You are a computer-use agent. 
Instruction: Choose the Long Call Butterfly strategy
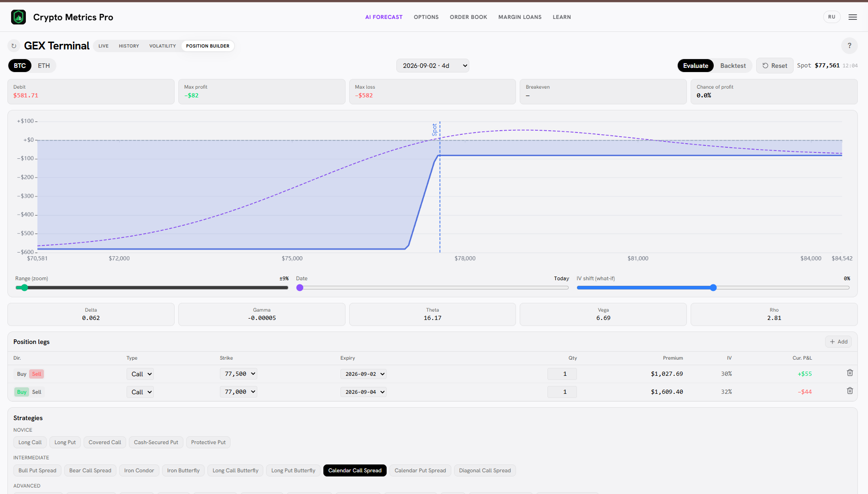click(236, 470)
